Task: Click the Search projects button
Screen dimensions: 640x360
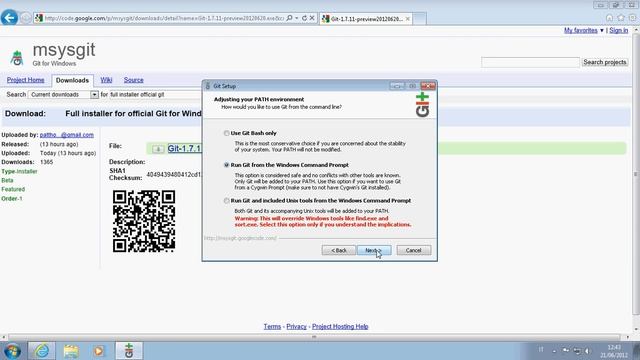Action: (x=604, y=62)
